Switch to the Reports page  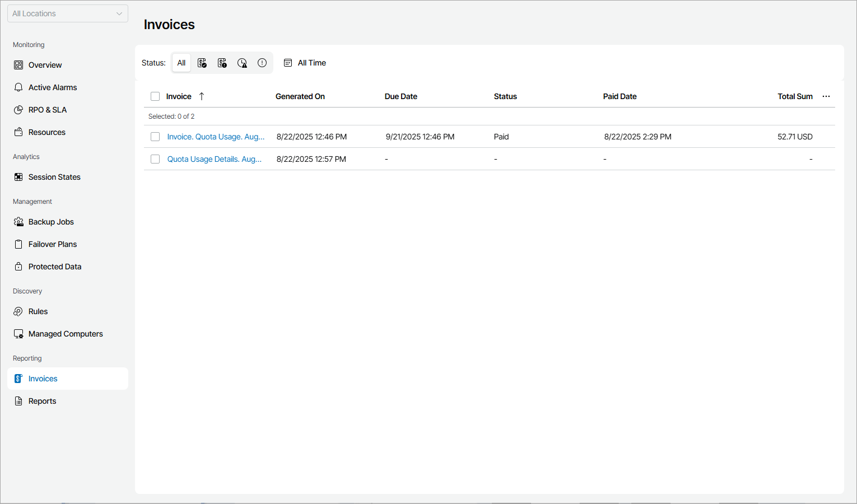pyautogui.click(x=42, y=401)
